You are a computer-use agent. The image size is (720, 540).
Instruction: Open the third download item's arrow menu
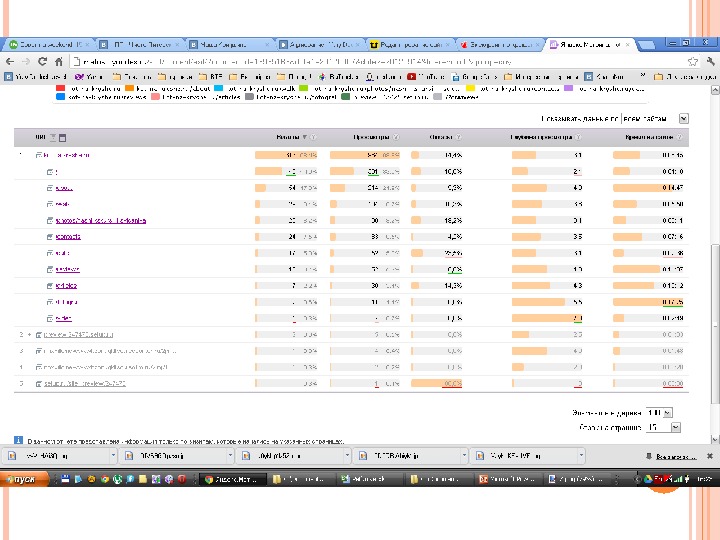tap(347, 456)
